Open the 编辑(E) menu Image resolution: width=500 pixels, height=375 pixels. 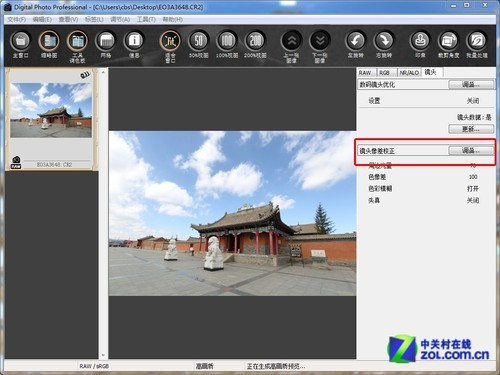tap(42, 19)
